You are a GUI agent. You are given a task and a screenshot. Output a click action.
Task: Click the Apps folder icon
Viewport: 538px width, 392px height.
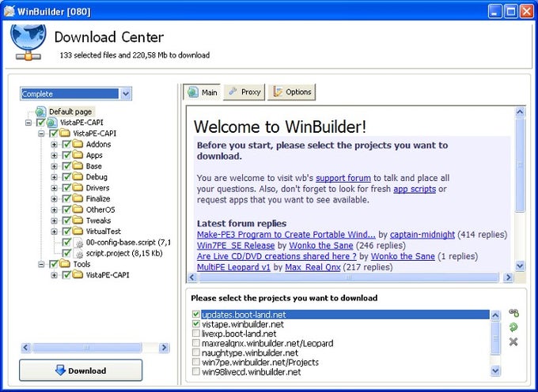point(78,155)
